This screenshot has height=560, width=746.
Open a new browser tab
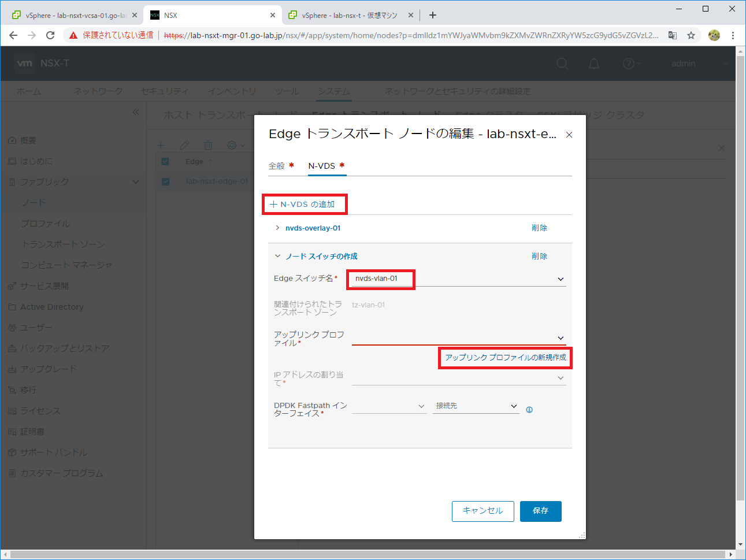pyautogui.click(x=432, y=16)
